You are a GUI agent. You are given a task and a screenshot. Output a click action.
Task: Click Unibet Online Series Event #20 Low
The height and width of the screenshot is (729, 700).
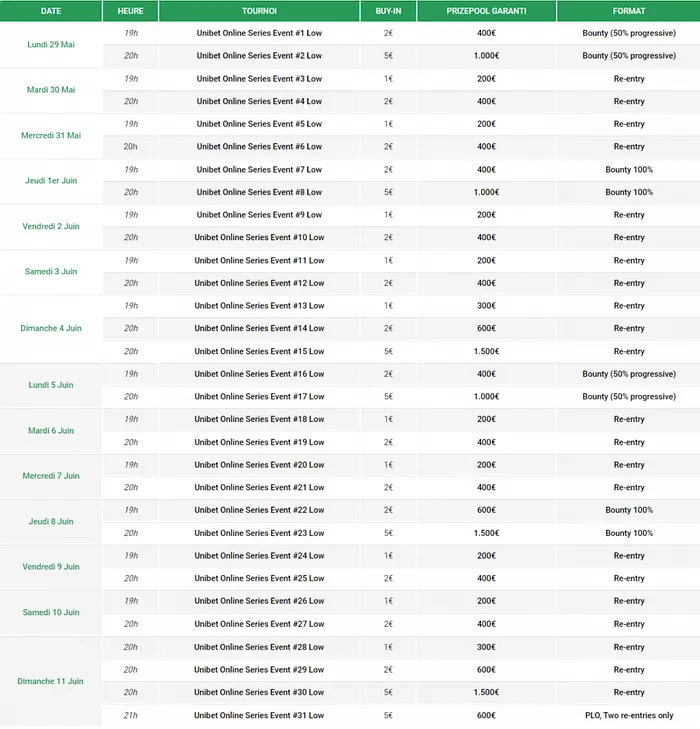(259, 464)
